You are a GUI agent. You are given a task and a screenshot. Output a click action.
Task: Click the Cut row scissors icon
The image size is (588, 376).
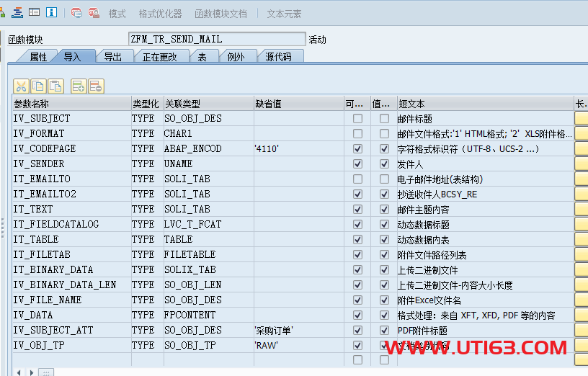[x=21, y=86]
